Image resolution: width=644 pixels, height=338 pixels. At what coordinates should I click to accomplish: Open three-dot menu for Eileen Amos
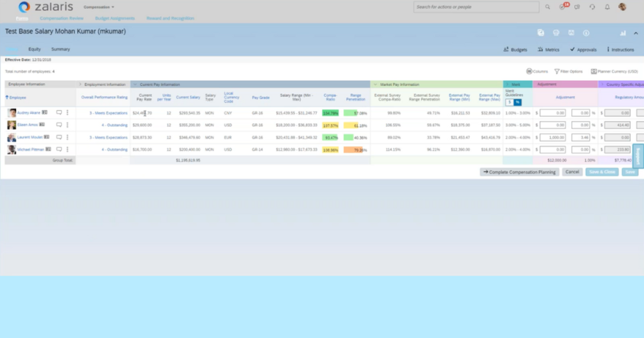[x=67, y=125]
